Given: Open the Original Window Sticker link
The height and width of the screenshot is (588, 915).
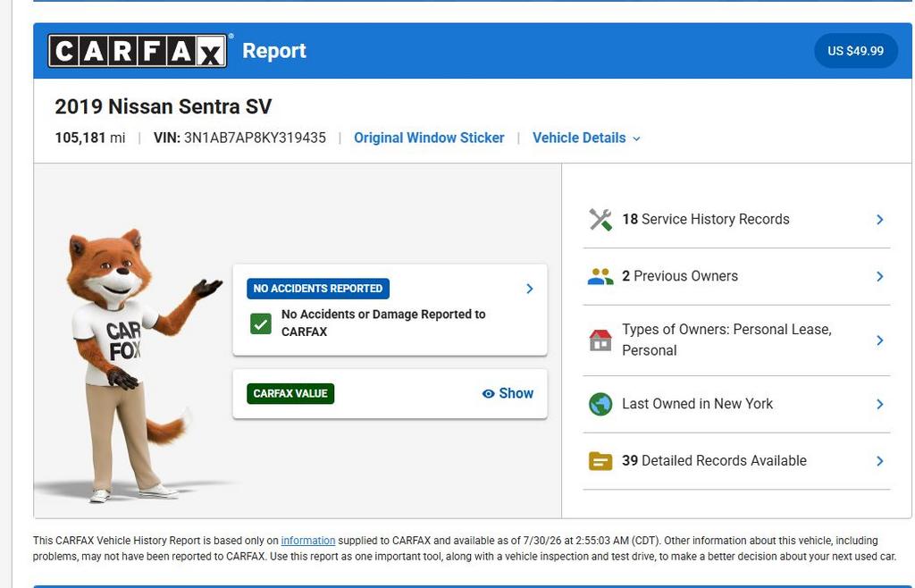Looking at the screenshot, I should click(429, 138).
